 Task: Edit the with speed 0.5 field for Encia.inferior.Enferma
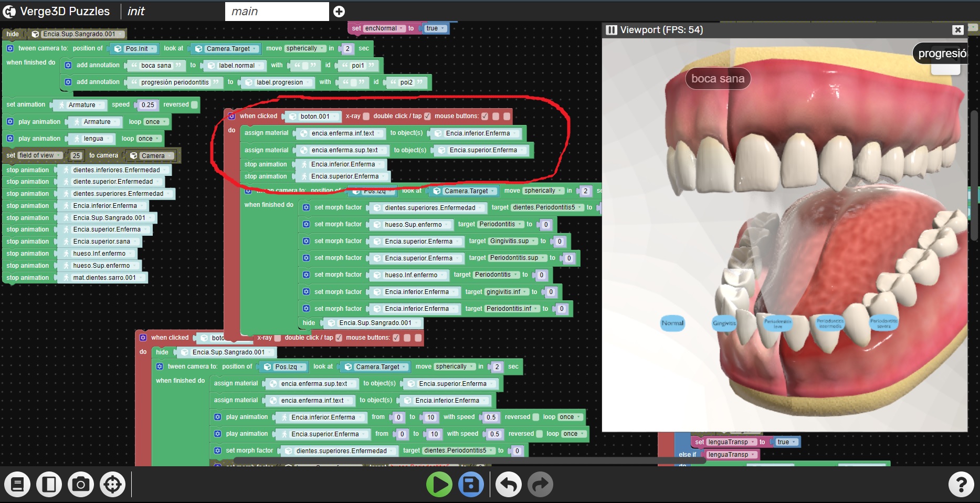[x=491, y=417]
